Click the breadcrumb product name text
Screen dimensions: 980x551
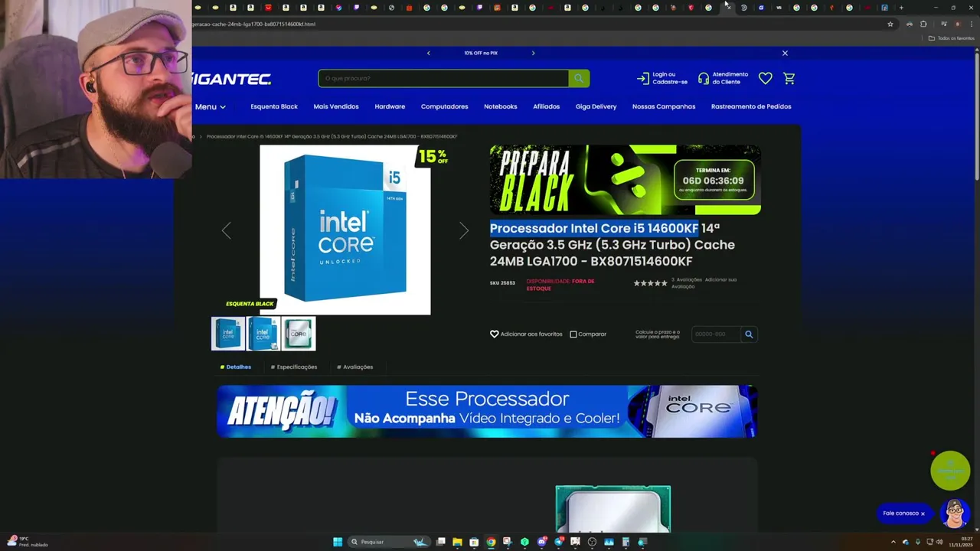[332, 136]
